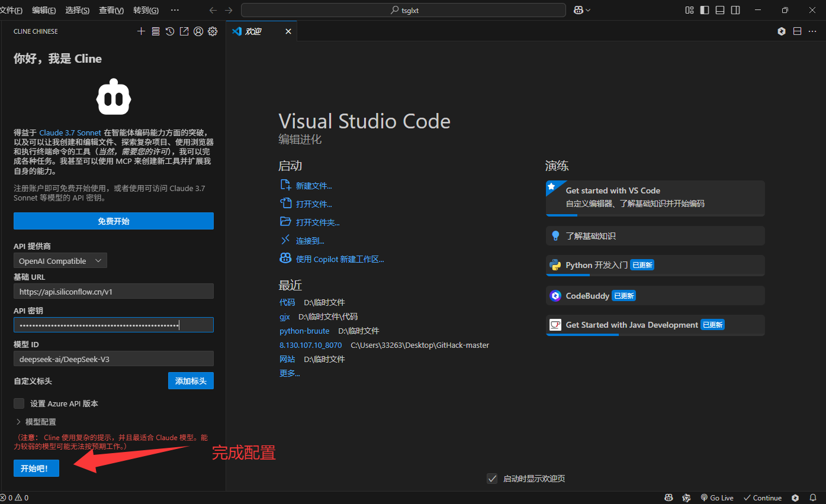Go forward with the right arrow in title bar
This screenshot has height=504, width=826.
click(229, 10)
